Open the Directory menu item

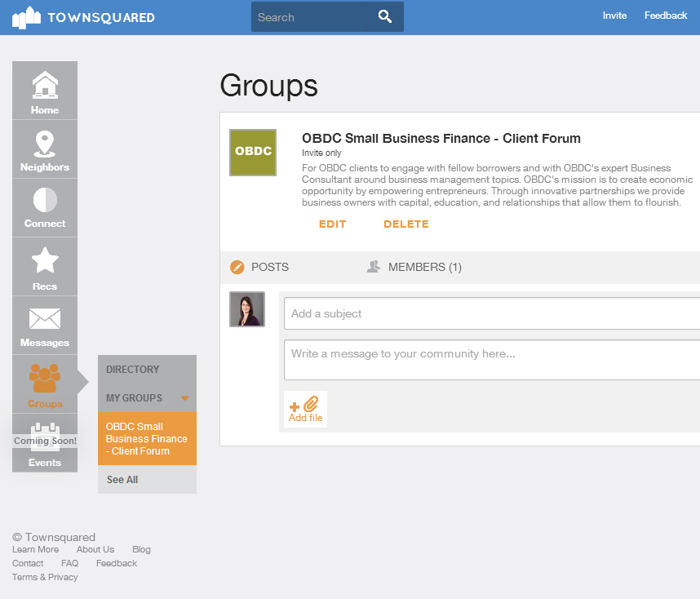click(x=133, y=370)
